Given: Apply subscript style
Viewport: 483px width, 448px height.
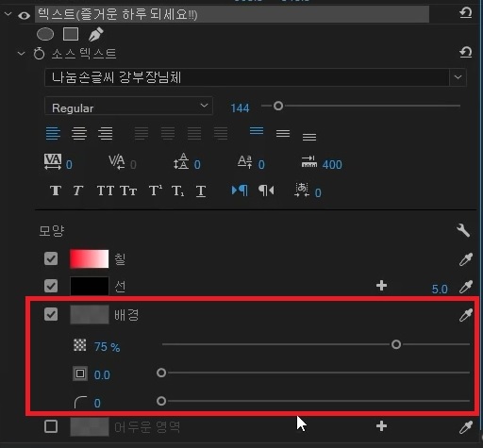Looking at the screenshot, I should click(x=178, y=191).
